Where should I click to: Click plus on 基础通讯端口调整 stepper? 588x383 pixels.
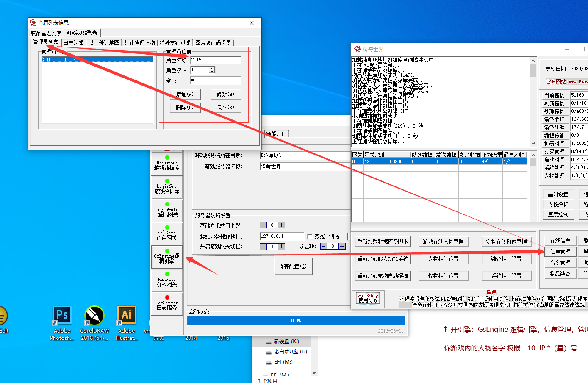coord(282,225)
